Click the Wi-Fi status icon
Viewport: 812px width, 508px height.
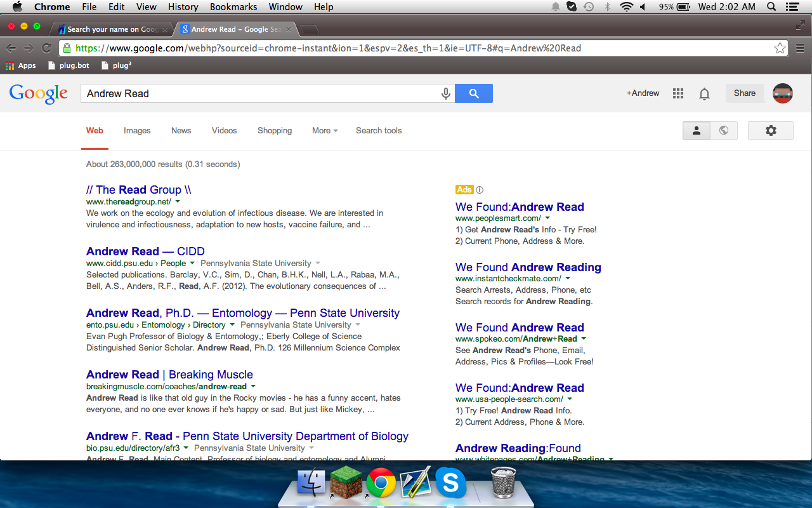click(x=627, y=7)
